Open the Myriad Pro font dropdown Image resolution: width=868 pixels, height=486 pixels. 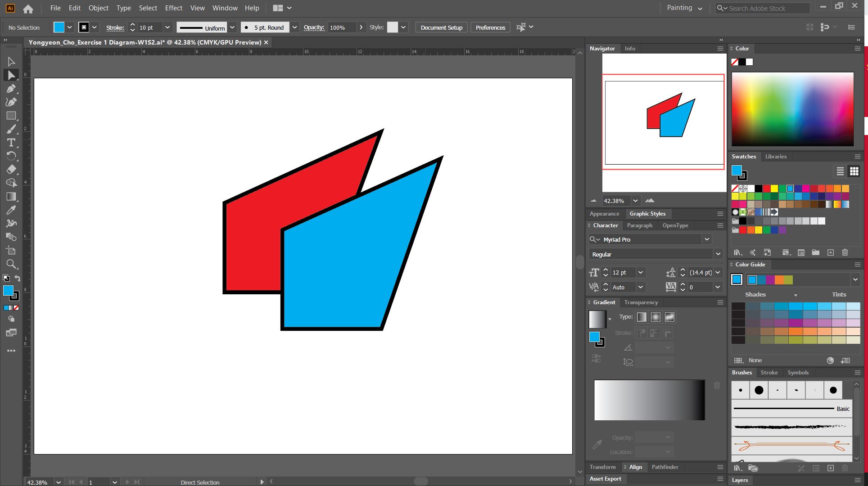tap(707, 239)
